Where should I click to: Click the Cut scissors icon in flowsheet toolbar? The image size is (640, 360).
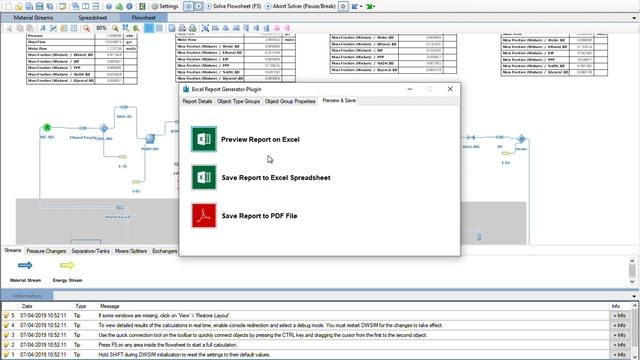(9, 28)
